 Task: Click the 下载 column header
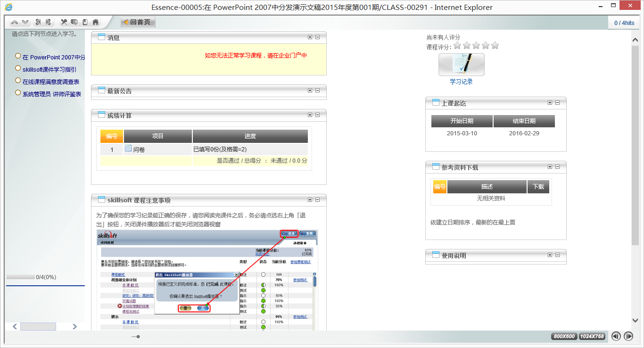(x=538, y=187)
